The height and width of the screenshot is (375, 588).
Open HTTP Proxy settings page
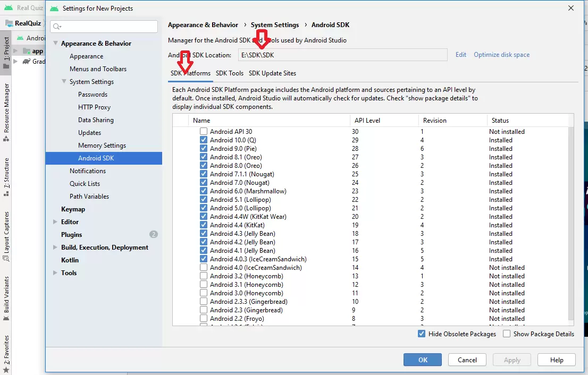[94, 107]
